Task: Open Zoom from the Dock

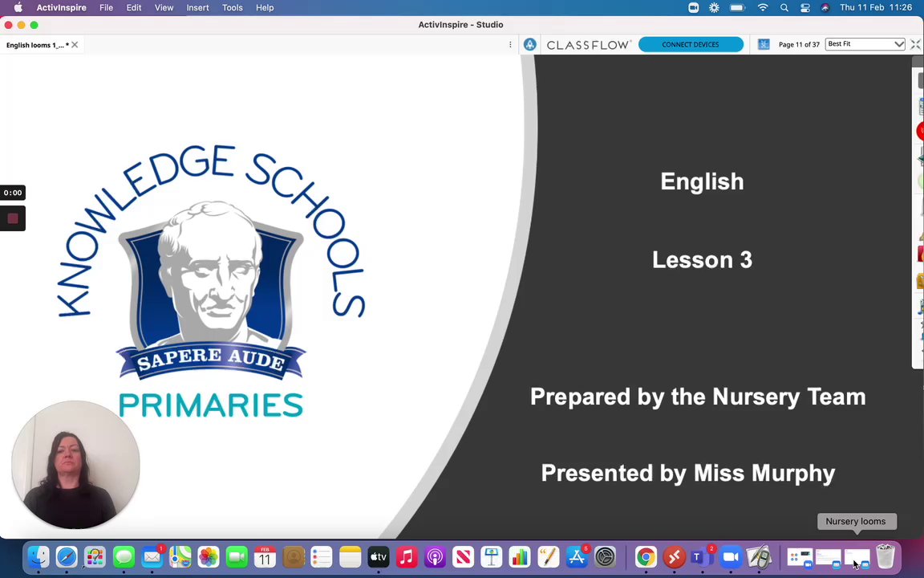Action: pos(731,557)
